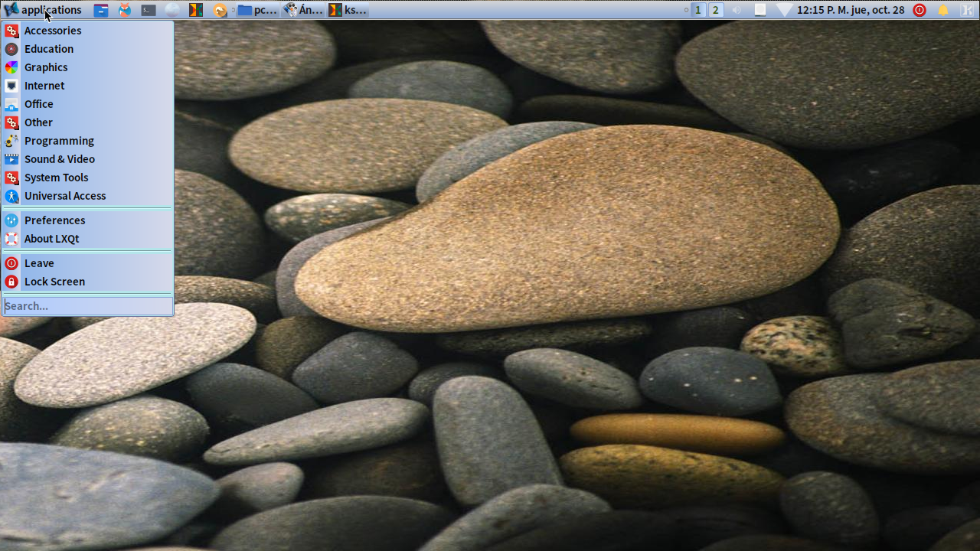The height and width of the screenshot is (551, 980).
Task: Launch the terminal quick-launch icon
Action: click(x=149, y=10)
